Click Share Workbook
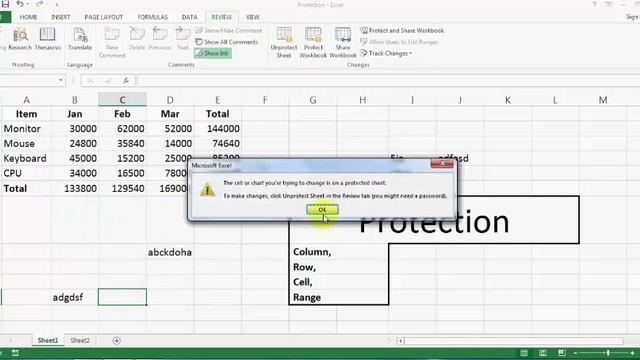The width and height of the screenshot is (640, 360). pos(343,43)
